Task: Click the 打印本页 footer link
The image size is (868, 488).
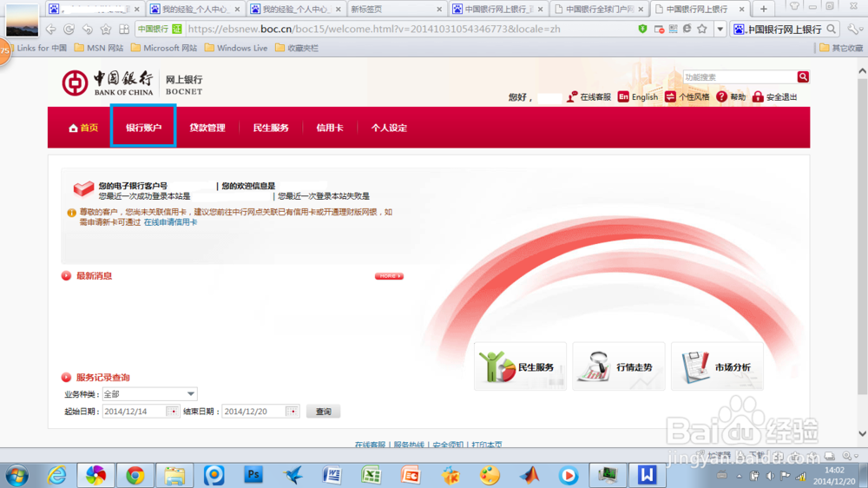Action: point(487,445)
